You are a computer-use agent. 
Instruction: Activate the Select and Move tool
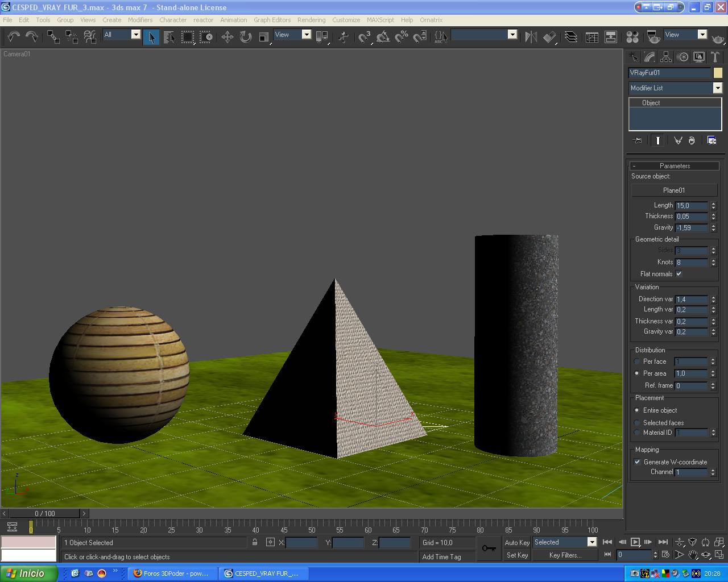click(x=227, y=38)
